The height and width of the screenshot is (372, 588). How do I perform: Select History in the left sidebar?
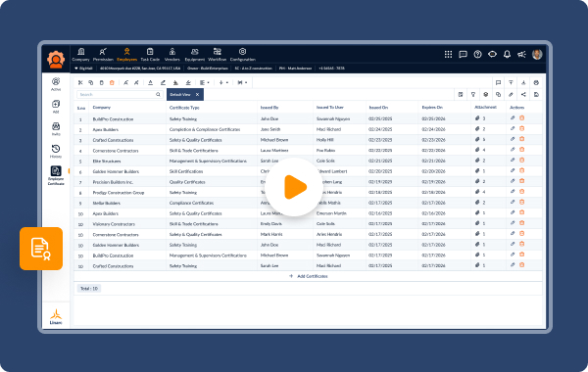56,152
